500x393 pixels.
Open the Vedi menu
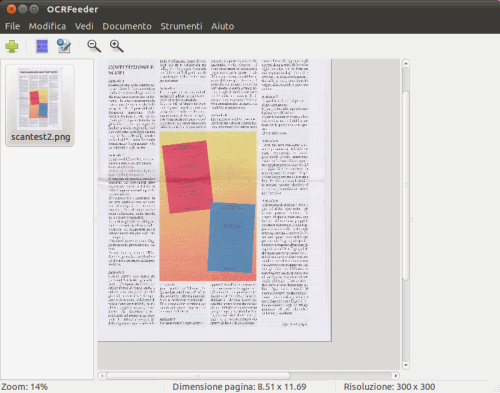[x=84, y=26]
